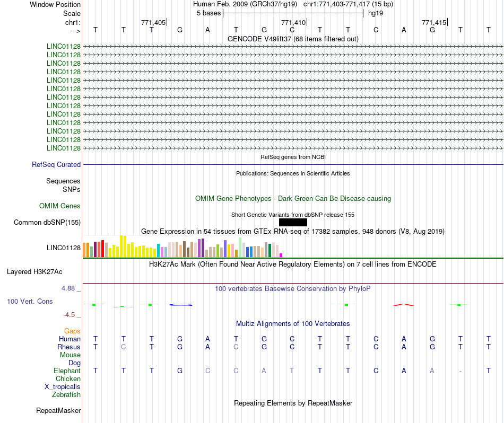
Task: Select the Mouse alignment row label
Action: point(70,355)
